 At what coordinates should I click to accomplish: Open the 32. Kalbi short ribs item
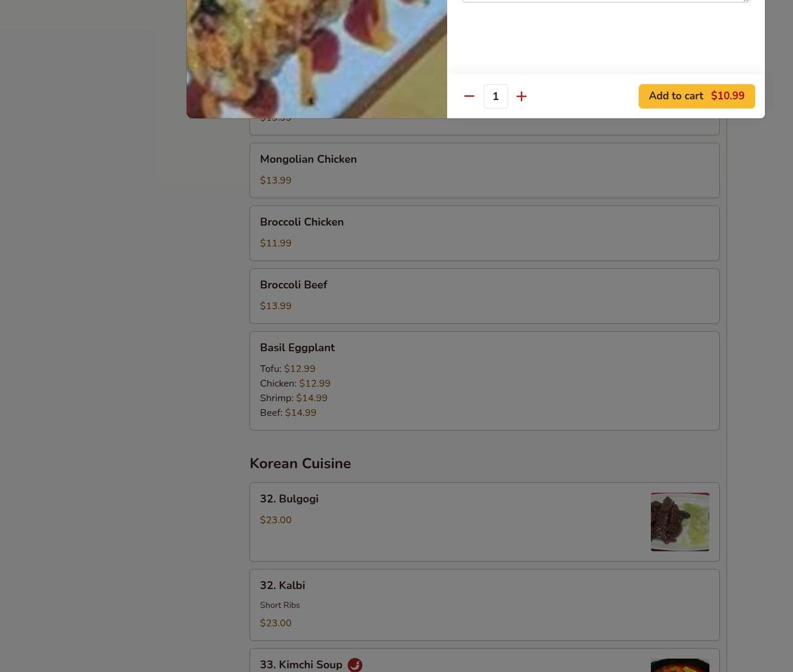[x=484, y=605]
